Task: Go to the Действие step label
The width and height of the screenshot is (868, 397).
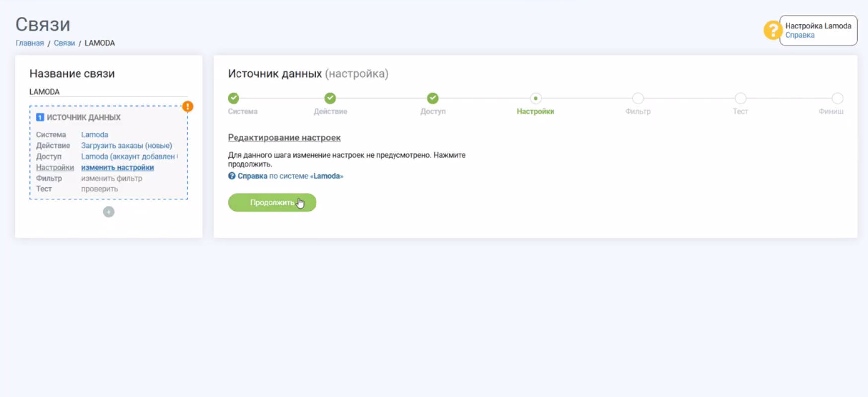Action: pos(330,111)
